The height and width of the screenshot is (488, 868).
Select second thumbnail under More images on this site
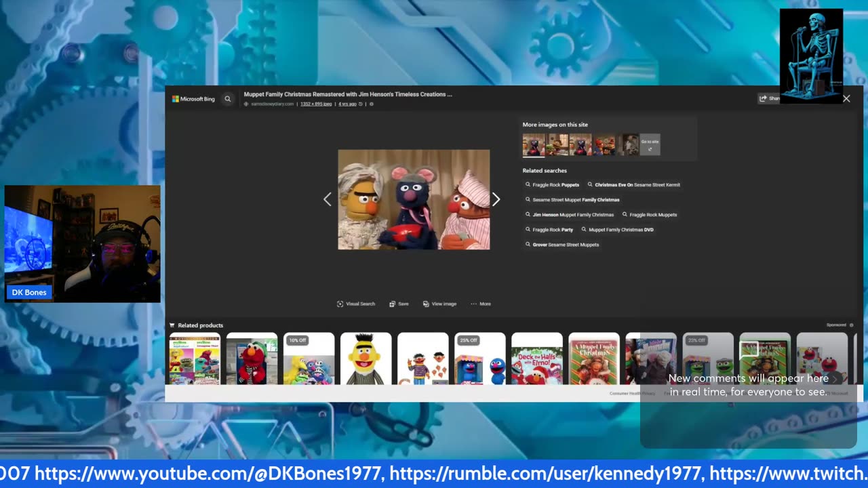(558, 144)
